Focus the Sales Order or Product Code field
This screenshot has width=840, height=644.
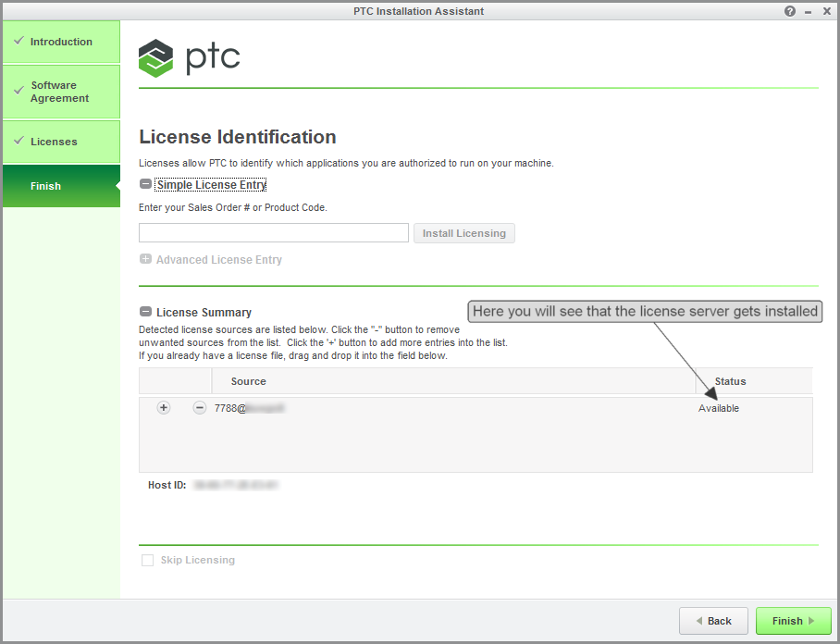tap(274, 233)
